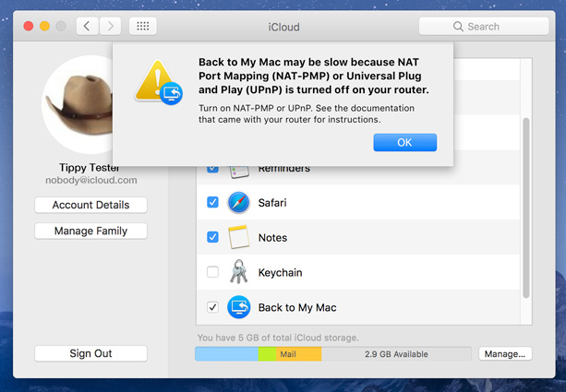Image resolution: width=566 pixels, height=392 pixels.
Task: Show all preferences with the grid icon
Action: pyautogui.click(x=143, y=27)
